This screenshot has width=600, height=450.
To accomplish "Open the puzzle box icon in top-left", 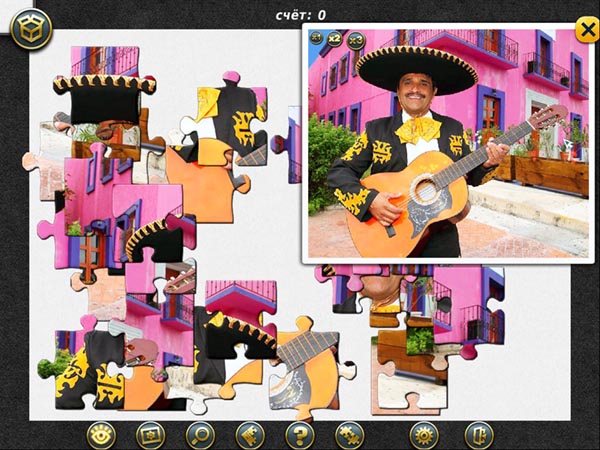I will pyautogui.click(x=31, y=29).
